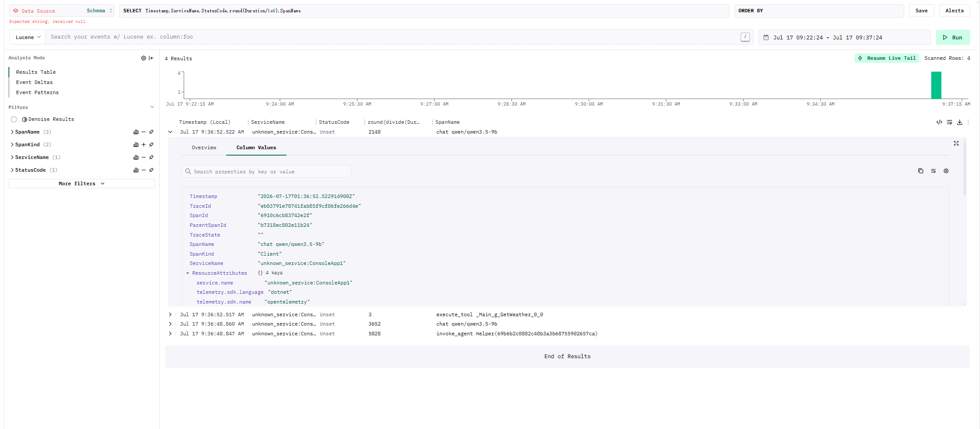Expand the ServiceName filter group
This screenshot has height=429, width=980.
pyautogui.click(x=12, y=158)
